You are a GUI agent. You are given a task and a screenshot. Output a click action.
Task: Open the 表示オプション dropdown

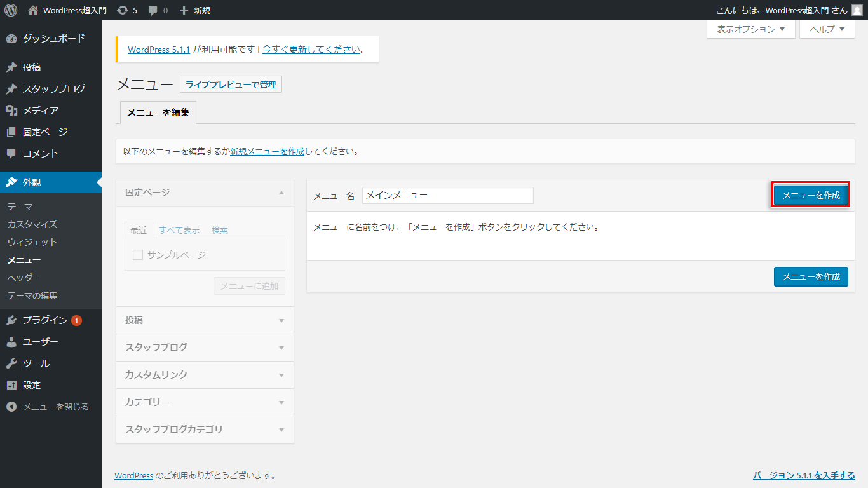[750, 29]
